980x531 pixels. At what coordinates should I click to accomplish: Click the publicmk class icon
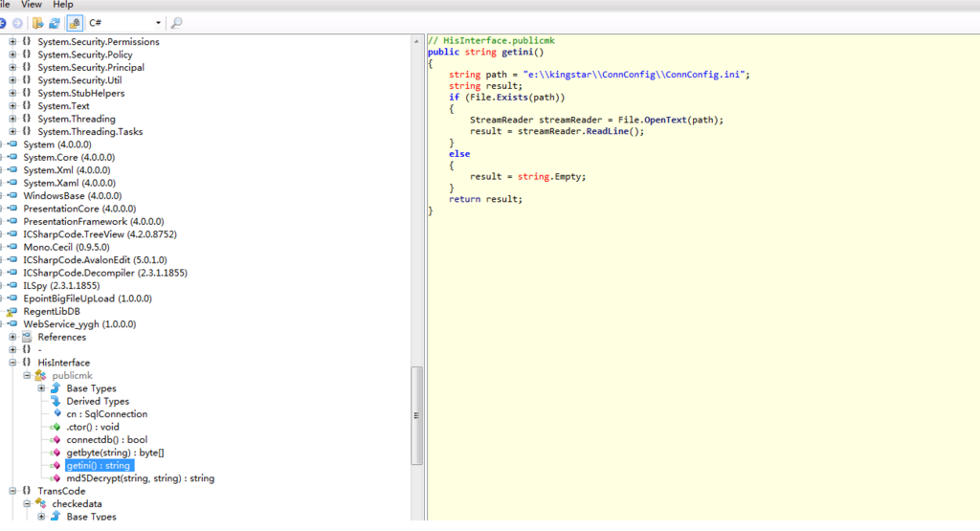40,376
